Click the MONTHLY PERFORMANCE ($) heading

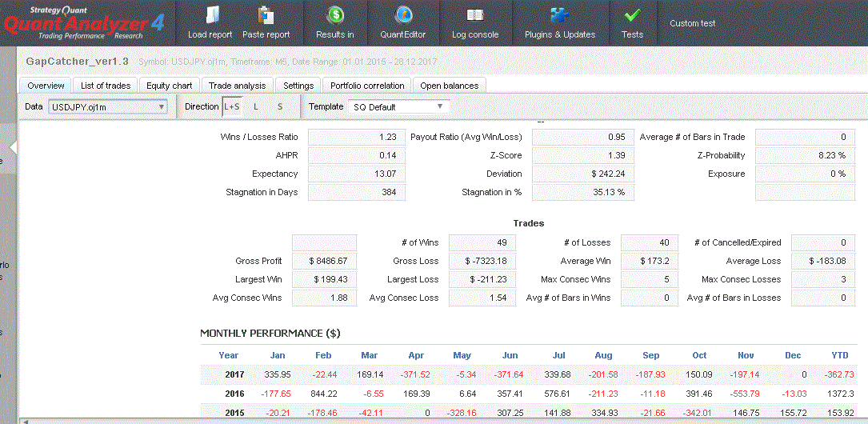(270, 334)
